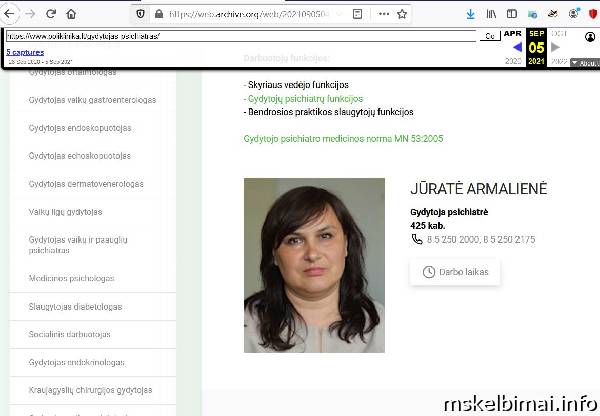600x416 pixels.
Task: Open page actions three-dots menu
Action: point(383,14)
